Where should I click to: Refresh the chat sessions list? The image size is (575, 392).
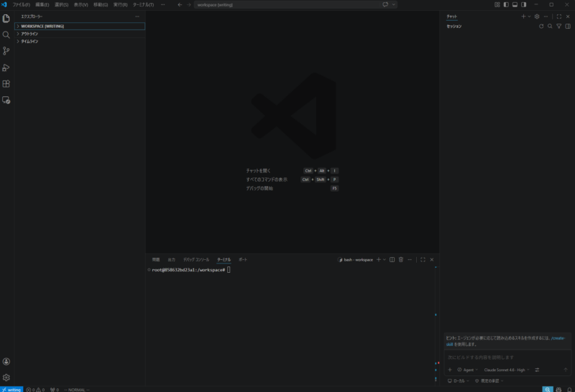[541, 27]
